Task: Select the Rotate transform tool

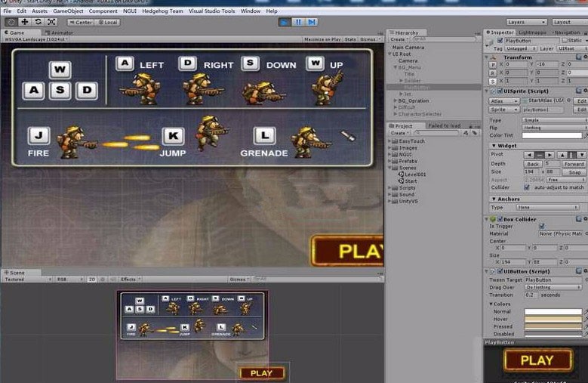Action: coord(38,22)
